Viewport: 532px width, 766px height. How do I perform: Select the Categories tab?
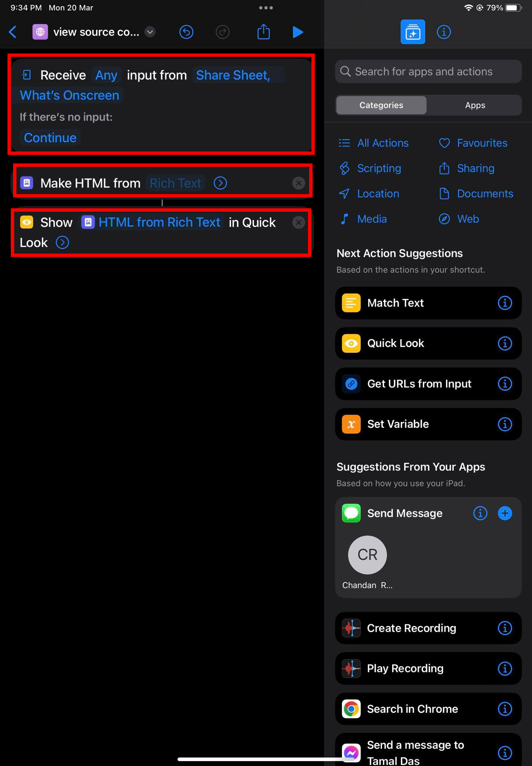click(x=381, y=105)
